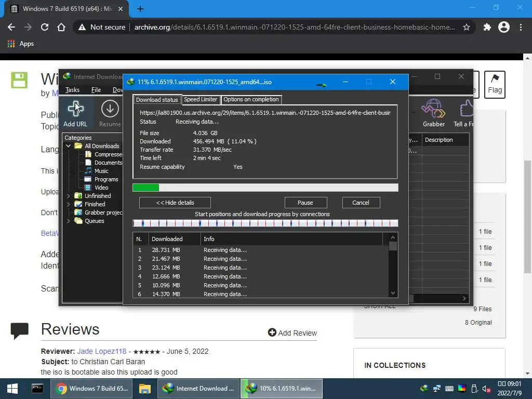Screen dimensions: 532x399
Task: Collapse the All Downloads tree node
Action: tap(68, 146)
